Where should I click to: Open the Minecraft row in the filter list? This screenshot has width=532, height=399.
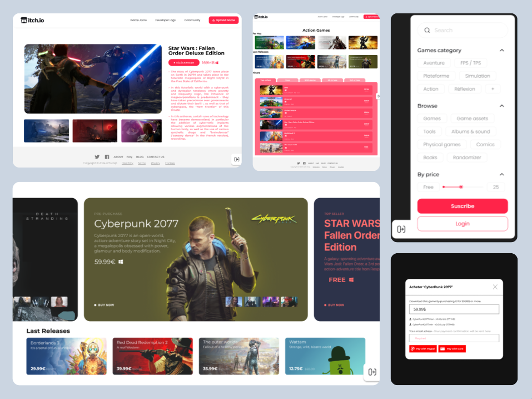coord(316,101)
